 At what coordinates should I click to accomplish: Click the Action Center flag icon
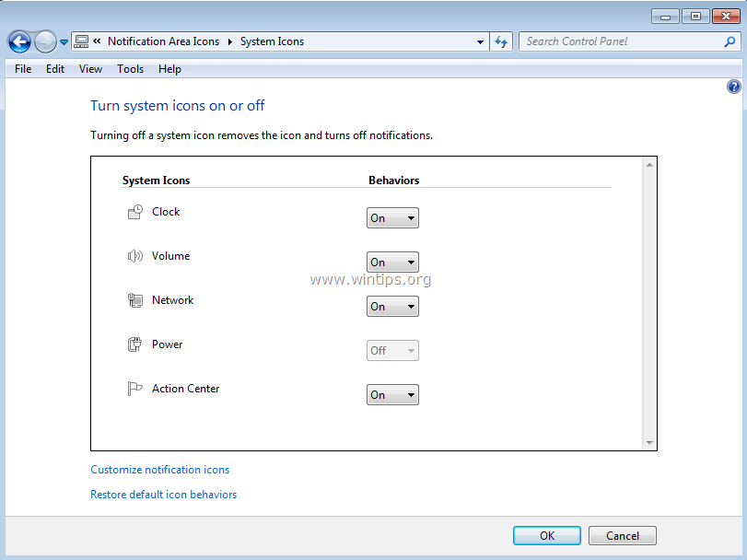point(134,388)
